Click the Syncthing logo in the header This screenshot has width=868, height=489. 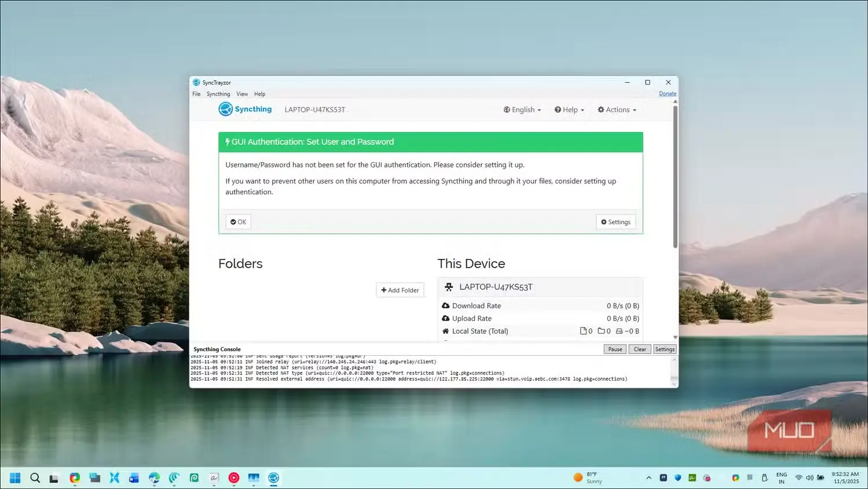(245, 109)
